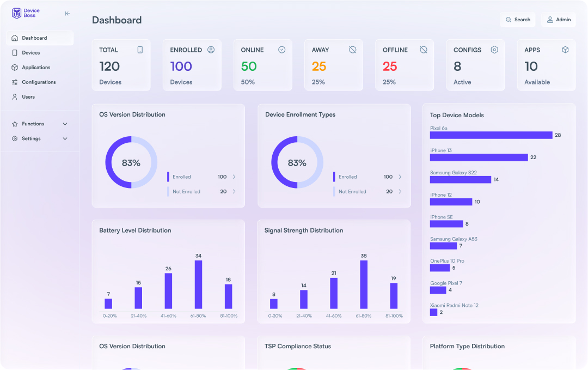Click the Applications cube icon in sidebar
The image size is (588, 370).
(x=15, y=67)
